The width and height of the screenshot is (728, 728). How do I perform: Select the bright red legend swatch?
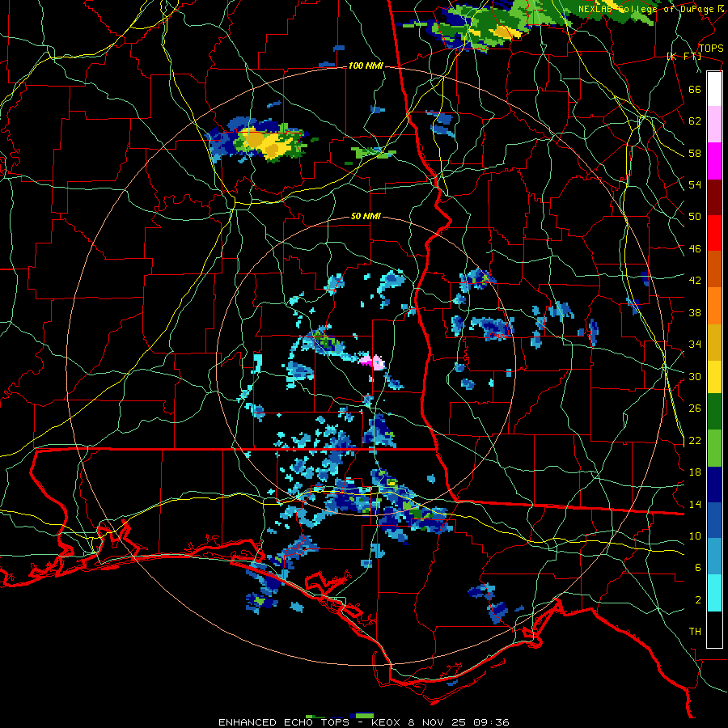coord(714,233)
